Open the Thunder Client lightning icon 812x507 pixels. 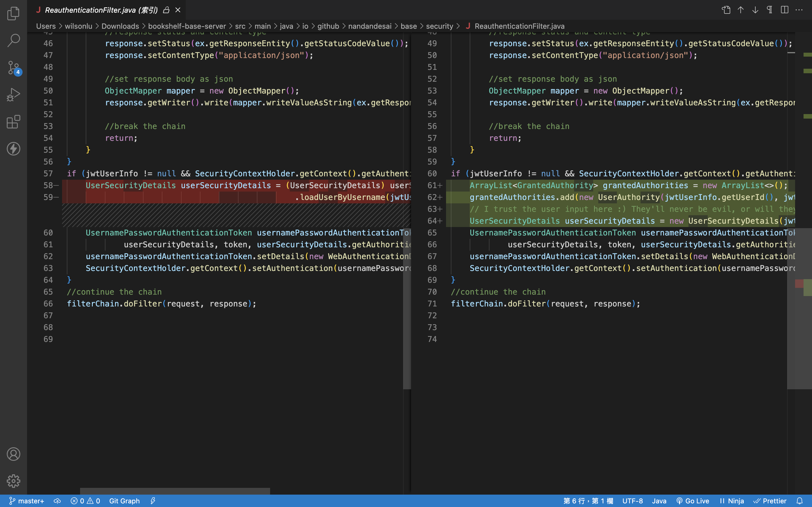[14, 149]
